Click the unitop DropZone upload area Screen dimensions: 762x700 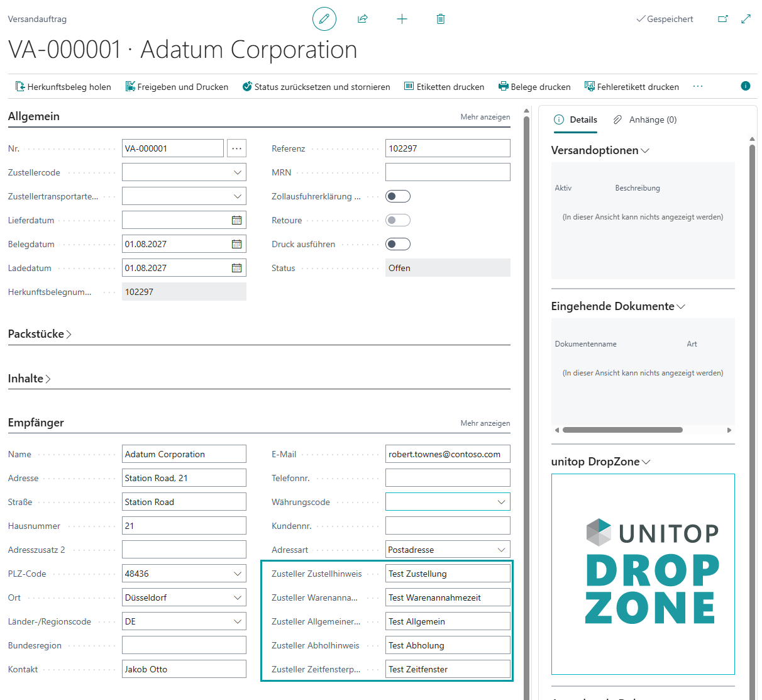643,574
